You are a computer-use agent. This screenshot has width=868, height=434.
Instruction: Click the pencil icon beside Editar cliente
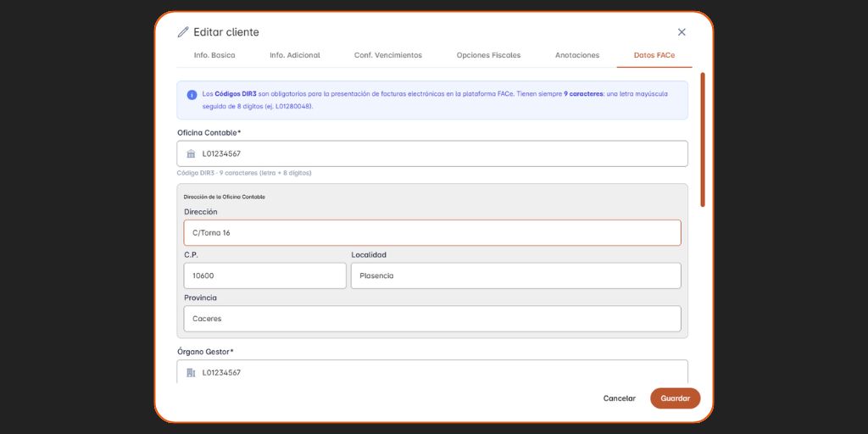coord(183,32)
